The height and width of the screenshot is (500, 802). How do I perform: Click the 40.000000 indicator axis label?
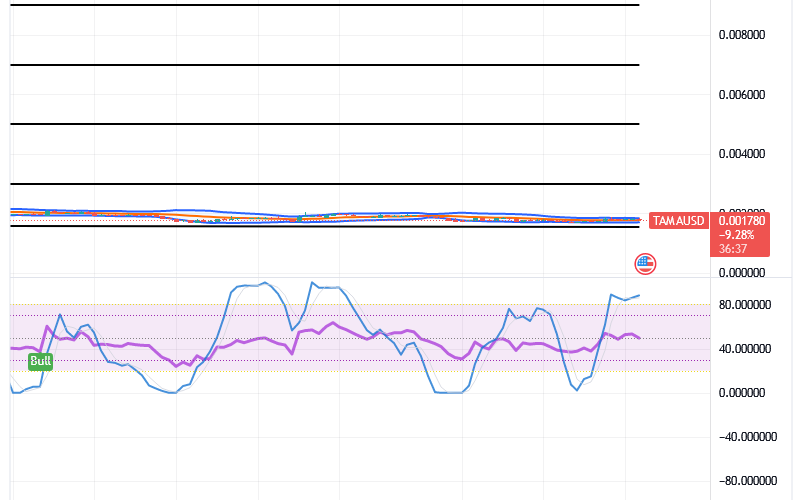tap(745, 349)
